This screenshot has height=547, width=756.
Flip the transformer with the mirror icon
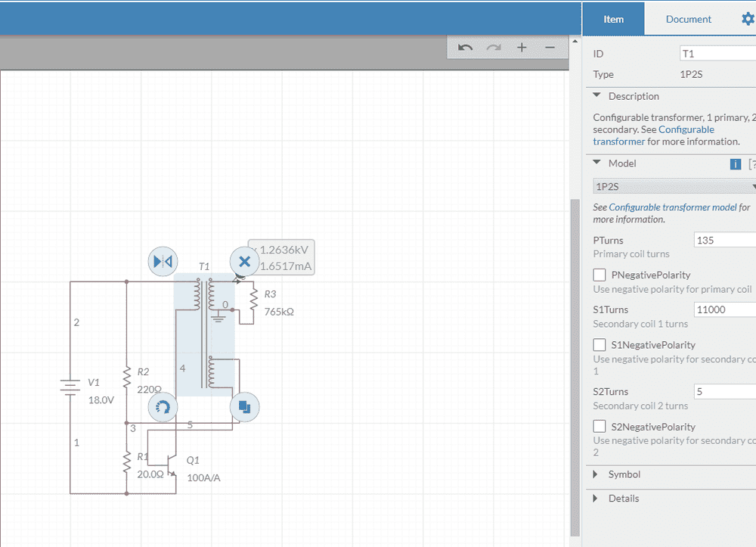163,261
